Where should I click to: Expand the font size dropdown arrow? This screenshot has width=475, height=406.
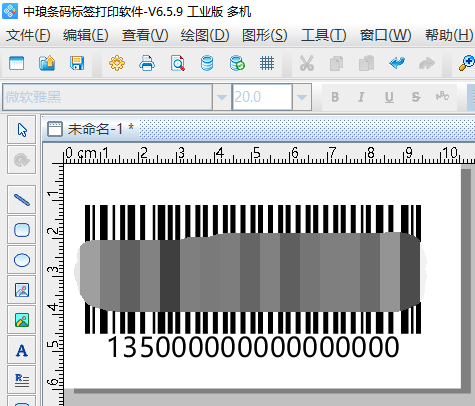302,97
